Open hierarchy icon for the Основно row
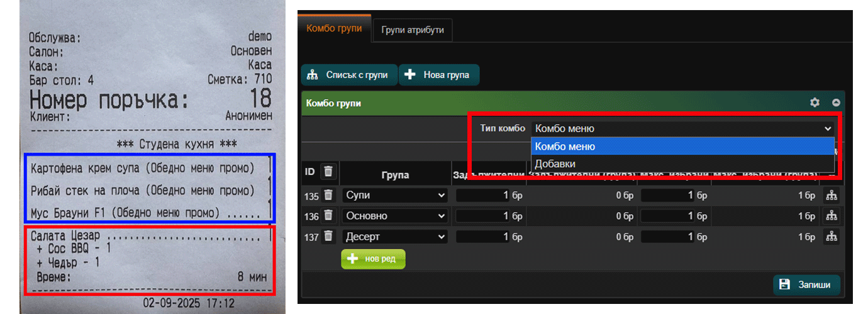Screen dimensions: 868x314 point(832,216)
